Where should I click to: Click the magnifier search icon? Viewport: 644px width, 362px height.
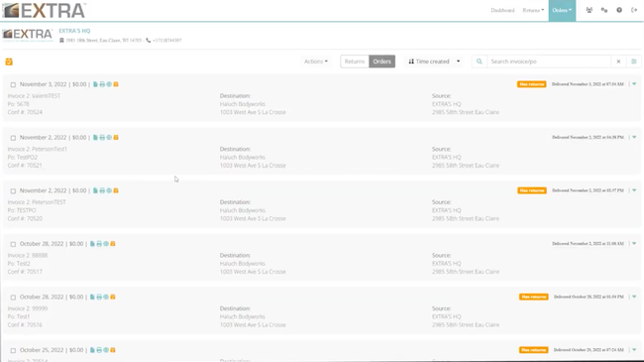[x=479, y=61]
